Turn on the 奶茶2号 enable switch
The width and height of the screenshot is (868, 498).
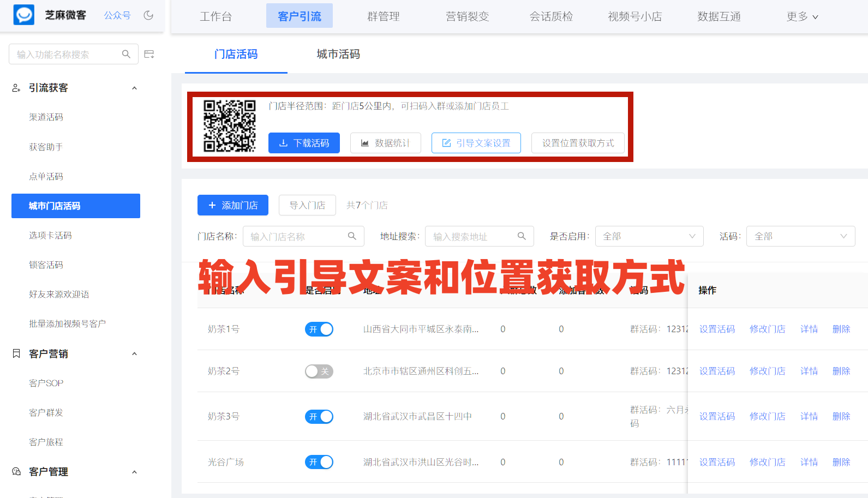point(319,371)
